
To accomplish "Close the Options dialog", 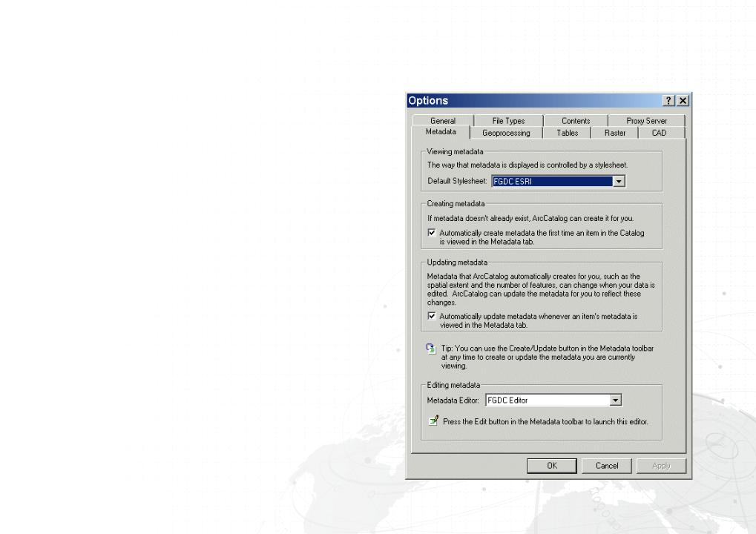I will (683, 100).
